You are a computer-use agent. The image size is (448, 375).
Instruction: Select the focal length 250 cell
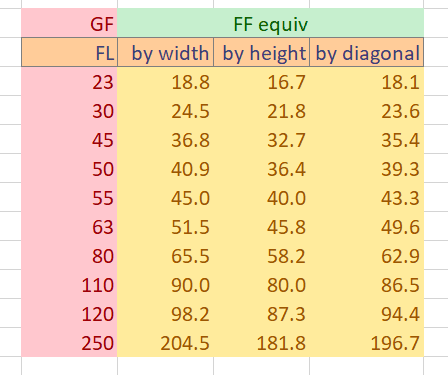(x=69, y=342)
